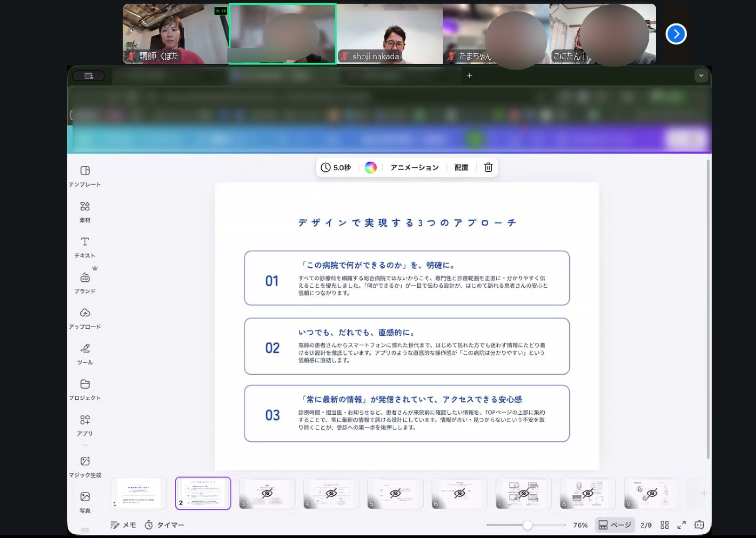Unhide page 3 via its eye icon
The height and width of the screenshot is (538, 756).
(x=267, y=493)
